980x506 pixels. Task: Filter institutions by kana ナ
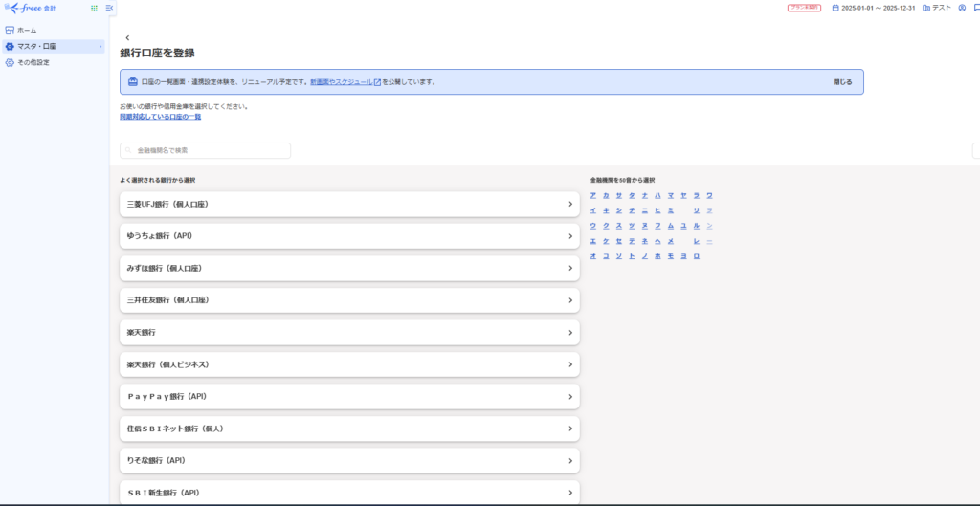tap(644, 195)
